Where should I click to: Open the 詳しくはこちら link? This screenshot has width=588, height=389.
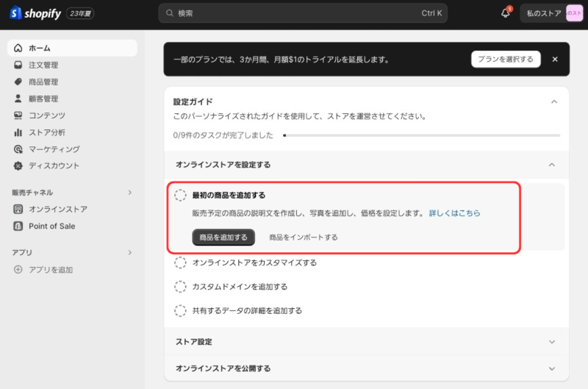[454, 213]
